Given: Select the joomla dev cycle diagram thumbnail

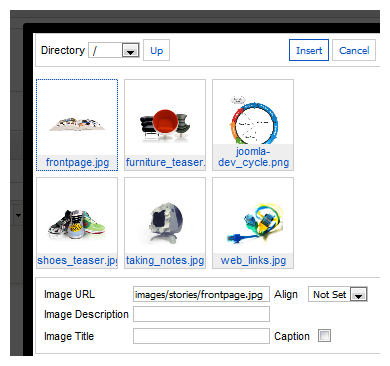Looking at the screenshot, I should click(253, 119).
